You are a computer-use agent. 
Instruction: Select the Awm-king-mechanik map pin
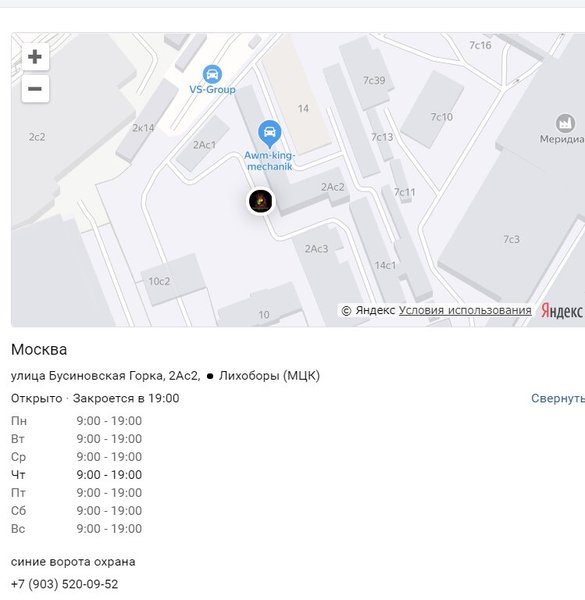coord(270,134)
